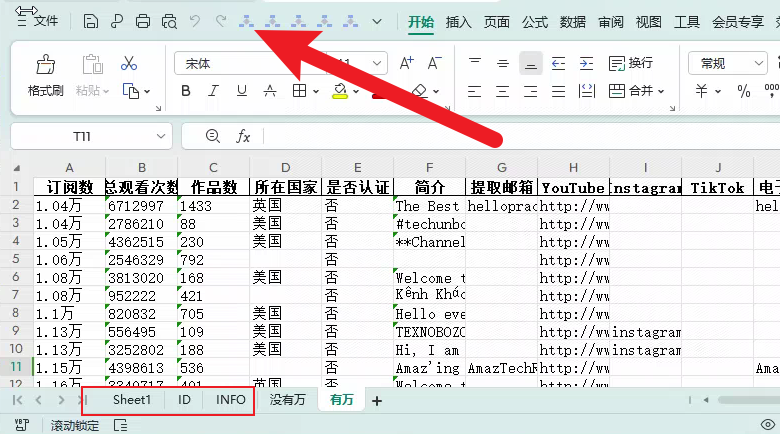The height and width of the screenshot is (434, 780).
Task: Toggle Bold formatting
Action: point(185,91)
